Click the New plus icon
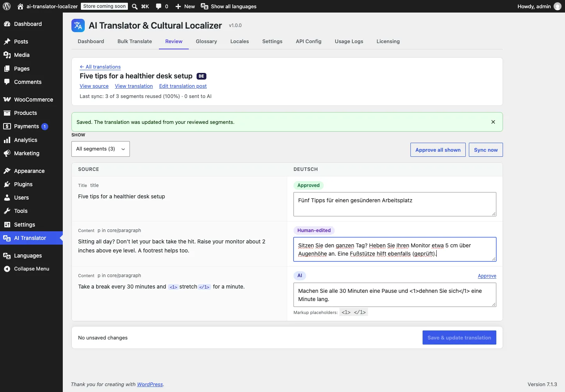The width and height of the screenshot is (565, 392). pyautogui.click(x=178, y=6)
